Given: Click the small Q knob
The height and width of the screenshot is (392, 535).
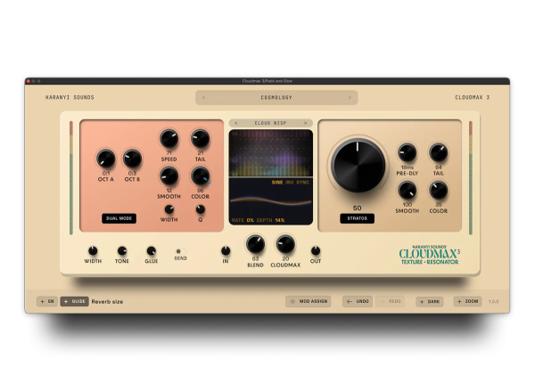Looking at the screenshot, I should 201,209.
